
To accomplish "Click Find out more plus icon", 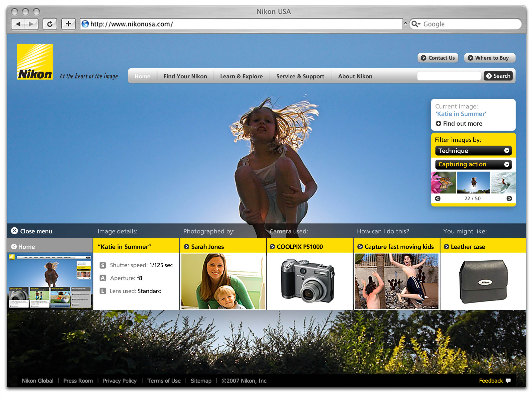I will tap(438, 123).
